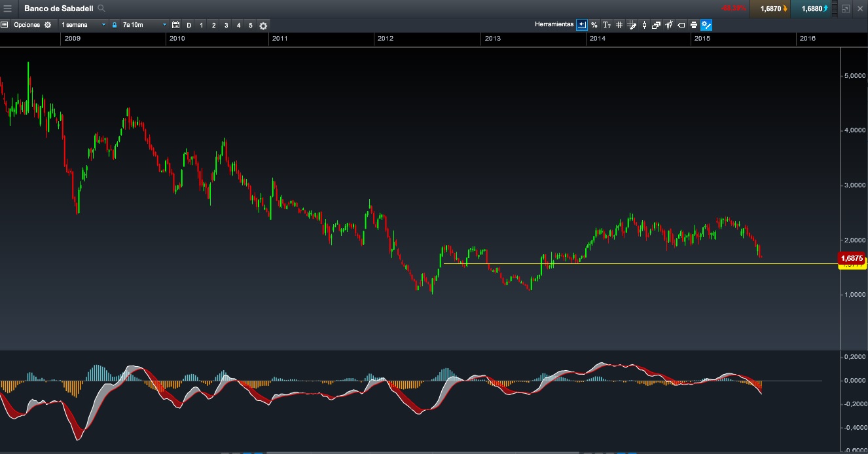The width and height of the screenshot is (868, 454).
Task: Select the text annotation tool
Action: tap(607, 25)
